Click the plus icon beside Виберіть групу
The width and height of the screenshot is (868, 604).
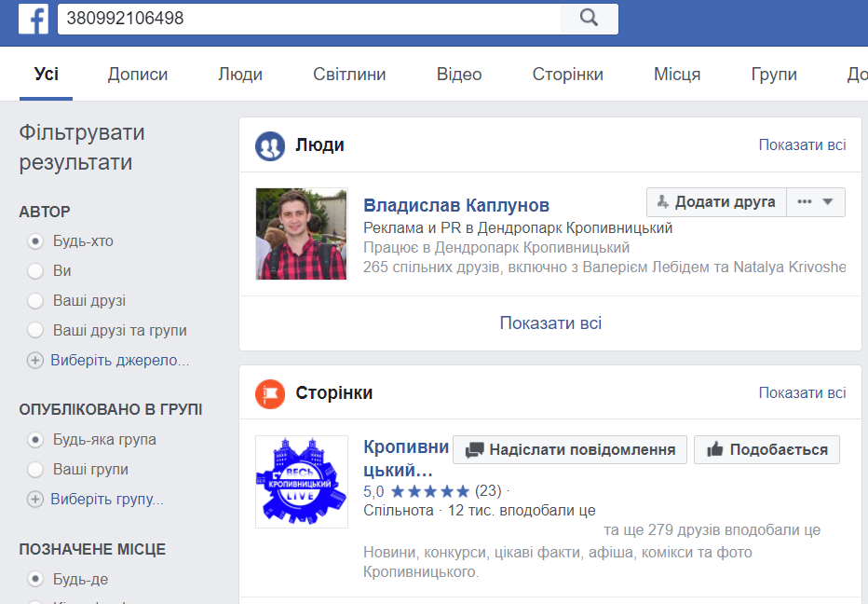[35, 500]
